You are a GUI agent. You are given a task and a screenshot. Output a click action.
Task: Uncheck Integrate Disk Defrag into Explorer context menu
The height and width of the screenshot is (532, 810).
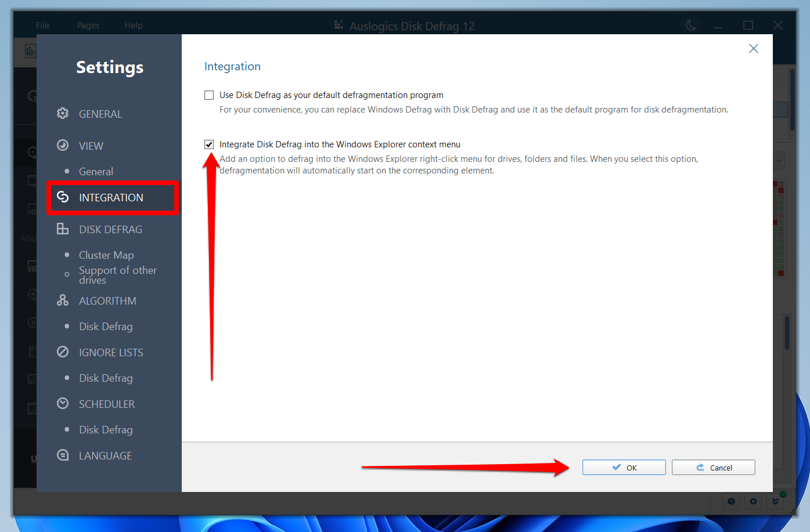[x=209, y=144]
